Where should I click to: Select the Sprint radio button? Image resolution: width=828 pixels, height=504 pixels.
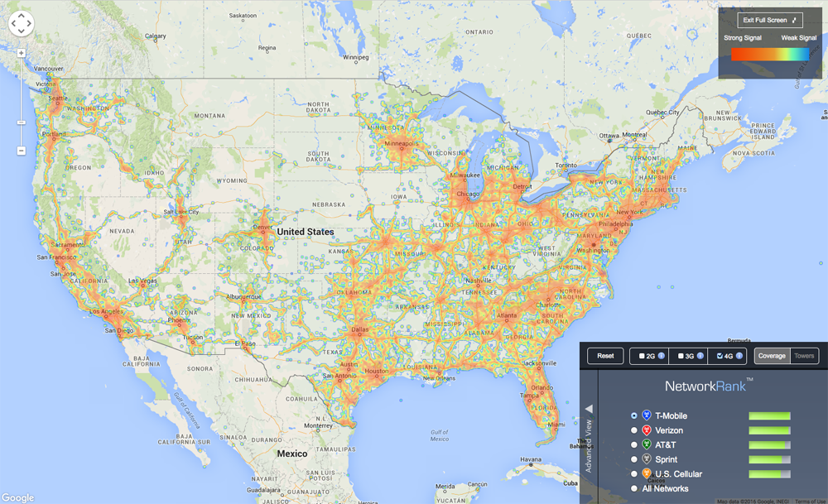pos(633,459)
